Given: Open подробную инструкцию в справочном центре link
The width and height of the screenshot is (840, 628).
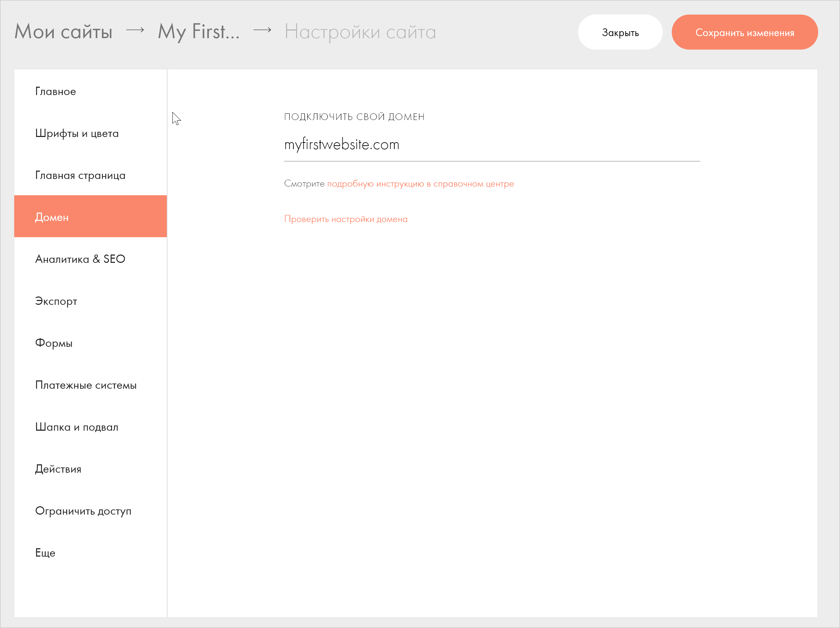Looking at the screenshot, I should pos(420,184).
